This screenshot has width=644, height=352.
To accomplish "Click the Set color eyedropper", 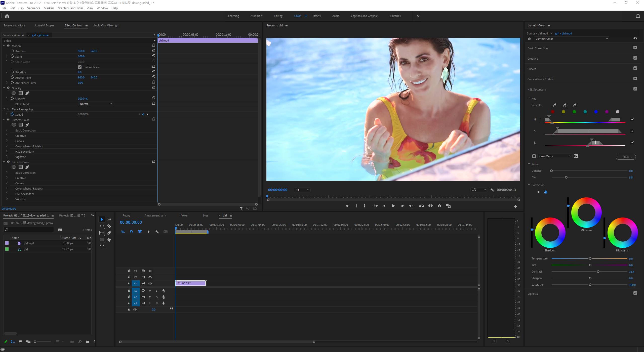I will point(554,105).
